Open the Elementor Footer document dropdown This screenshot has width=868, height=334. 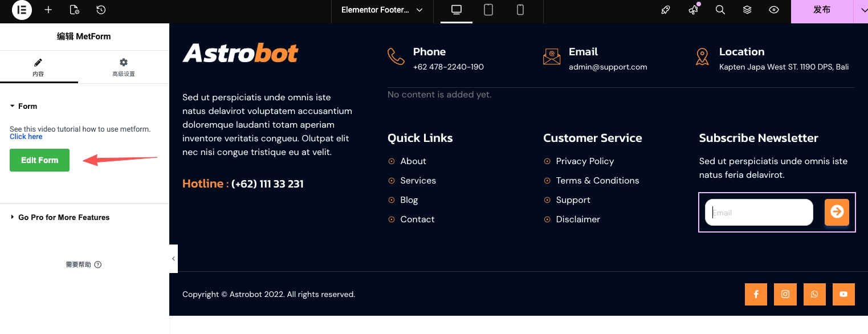[x=382, y=10]
